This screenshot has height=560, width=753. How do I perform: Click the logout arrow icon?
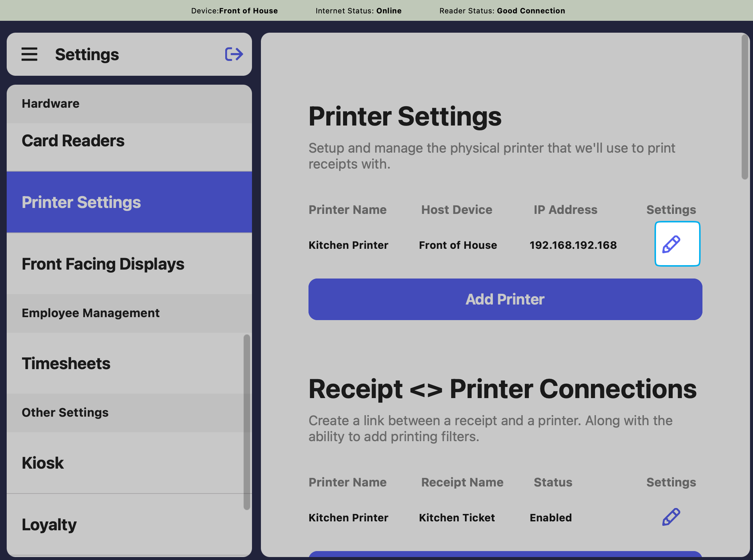coord(234,54)
